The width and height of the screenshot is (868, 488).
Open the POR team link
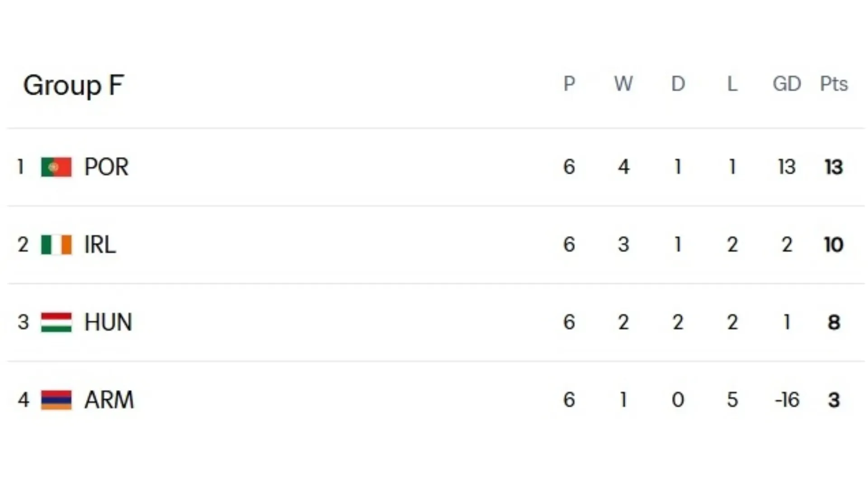coord(106,167)
